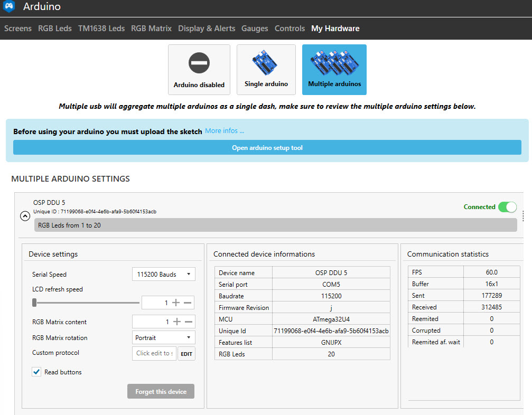Open the Gauges tab

pyautogui.click(x=255, y=29)
